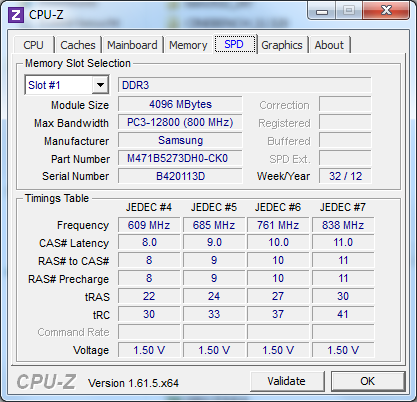Show the About tab
417x402 pixels.
tap(329, 45)
